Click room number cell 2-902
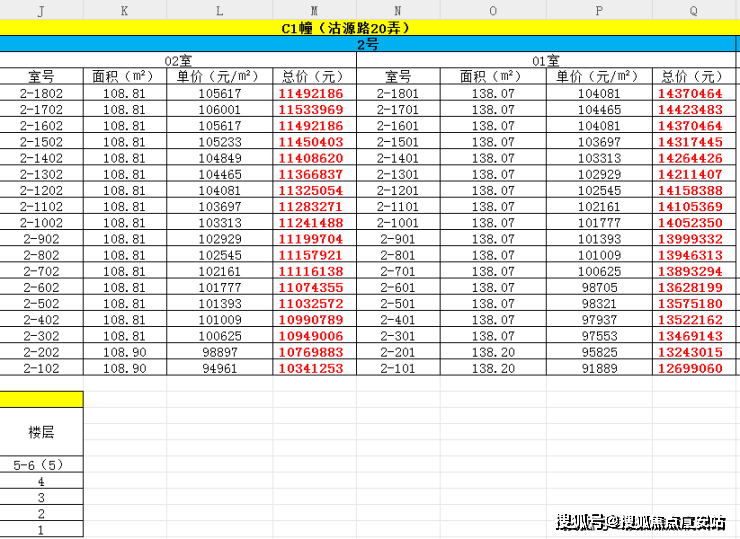The height and width of the screenshot is (539, 740). 42,238
